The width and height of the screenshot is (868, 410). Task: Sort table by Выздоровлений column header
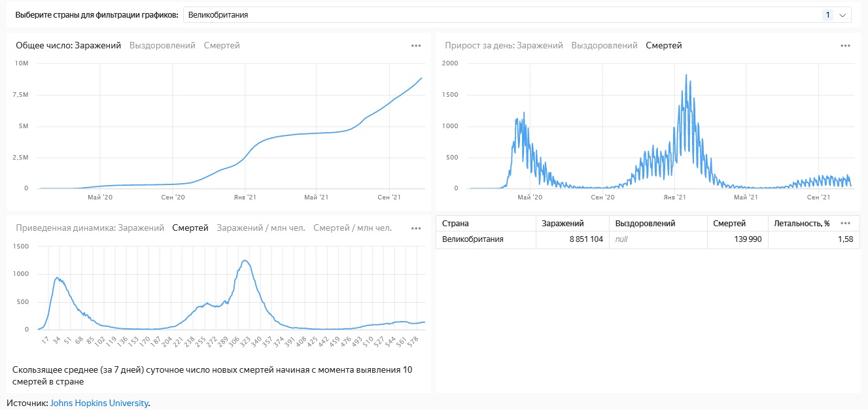(x=645, y=224)
